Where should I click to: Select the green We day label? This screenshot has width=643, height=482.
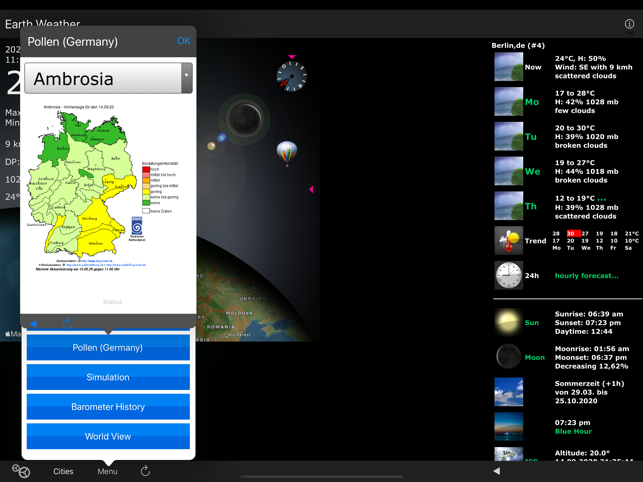(532, 171)
